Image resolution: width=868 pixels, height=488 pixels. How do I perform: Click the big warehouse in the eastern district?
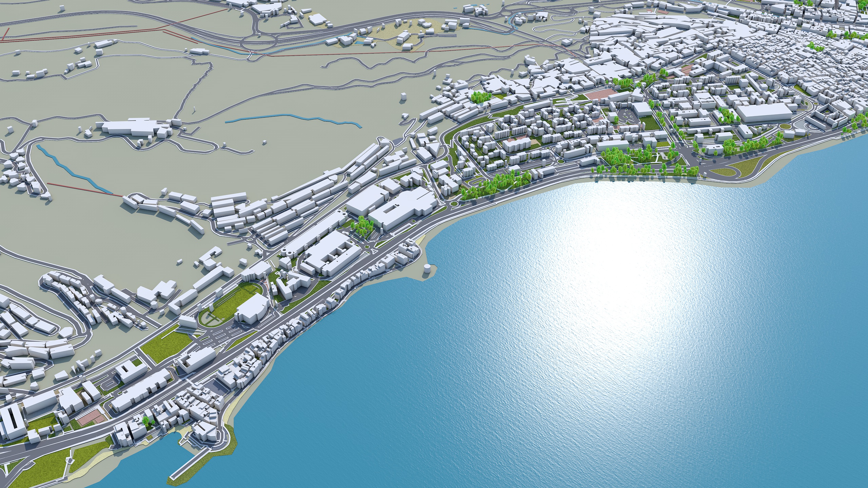[763, 112]
